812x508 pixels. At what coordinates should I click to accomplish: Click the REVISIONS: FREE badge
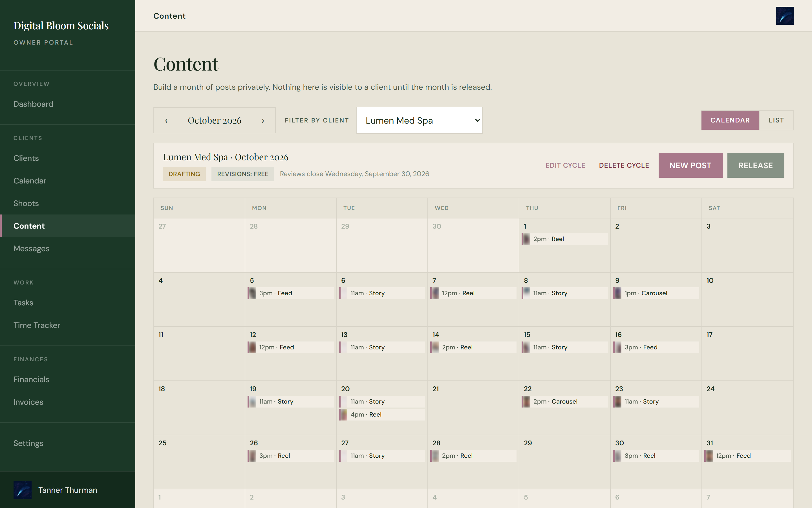click(x=242, y=174)
